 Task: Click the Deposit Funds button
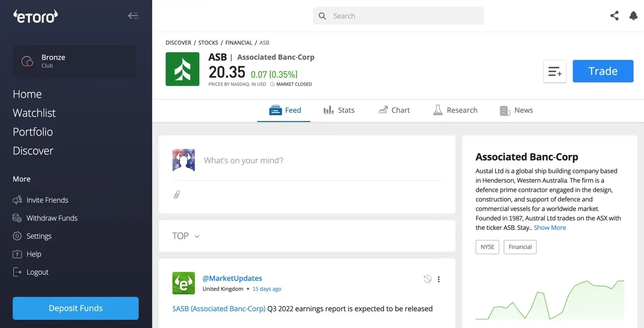[76, 308]
